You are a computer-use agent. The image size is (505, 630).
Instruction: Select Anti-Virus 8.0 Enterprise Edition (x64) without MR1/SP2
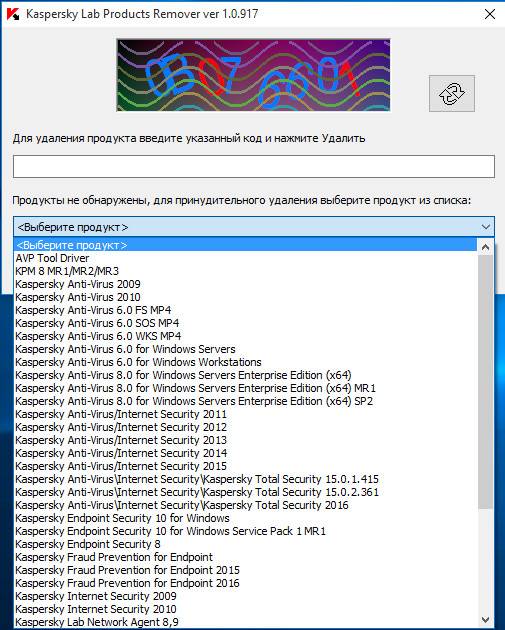tap(245, 375)
